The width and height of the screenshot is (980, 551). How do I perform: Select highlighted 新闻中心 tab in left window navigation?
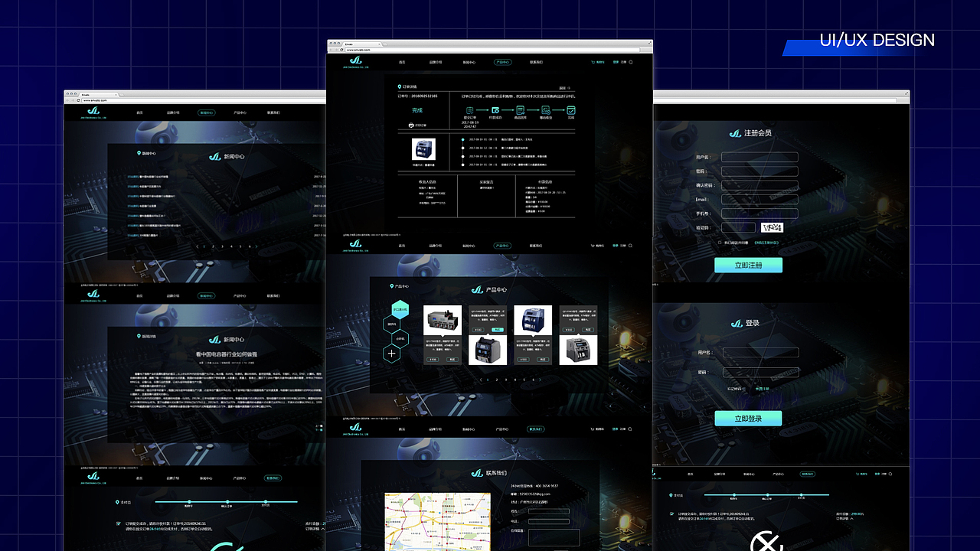tap(206, 112)
